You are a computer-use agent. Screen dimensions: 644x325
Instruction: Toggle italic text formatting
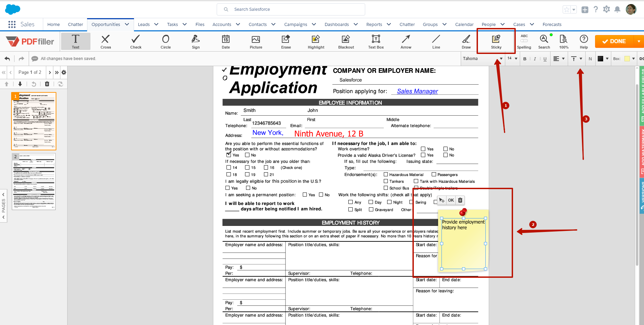535,59
